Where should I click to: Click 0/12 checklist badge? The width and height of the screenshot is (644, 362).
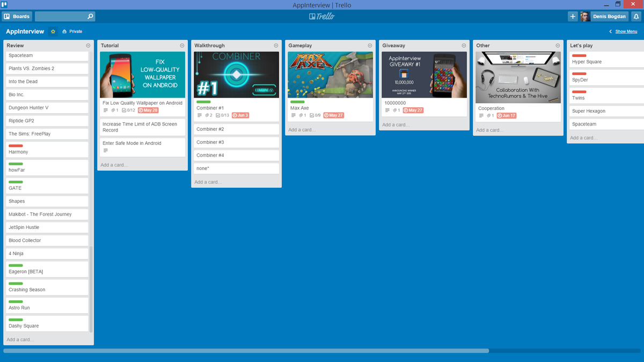(x=129, y=110)
